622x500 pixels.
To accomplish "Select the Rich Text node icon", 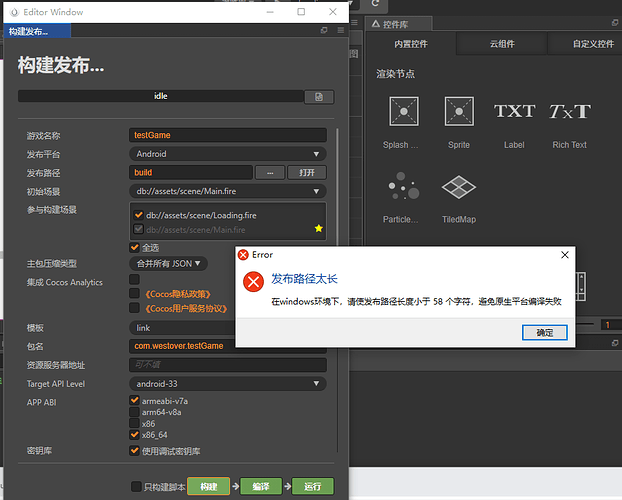I will click(570, 111).
